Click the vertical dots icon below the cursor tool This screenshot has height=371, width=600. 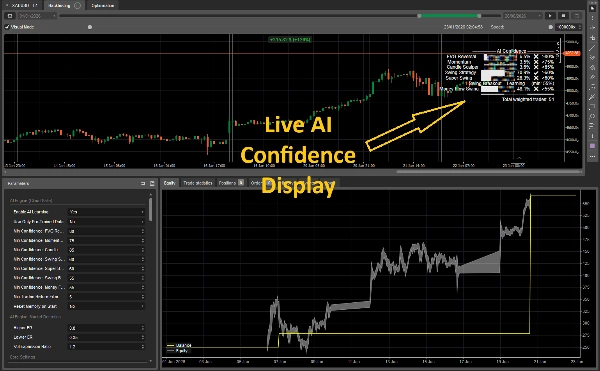(592, 18)
